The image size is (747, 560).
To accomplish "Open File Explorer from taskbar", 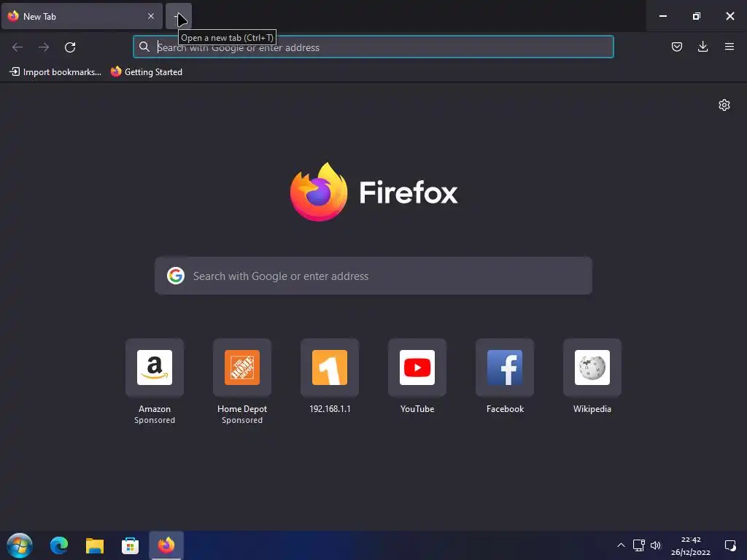I will (94, 545).
